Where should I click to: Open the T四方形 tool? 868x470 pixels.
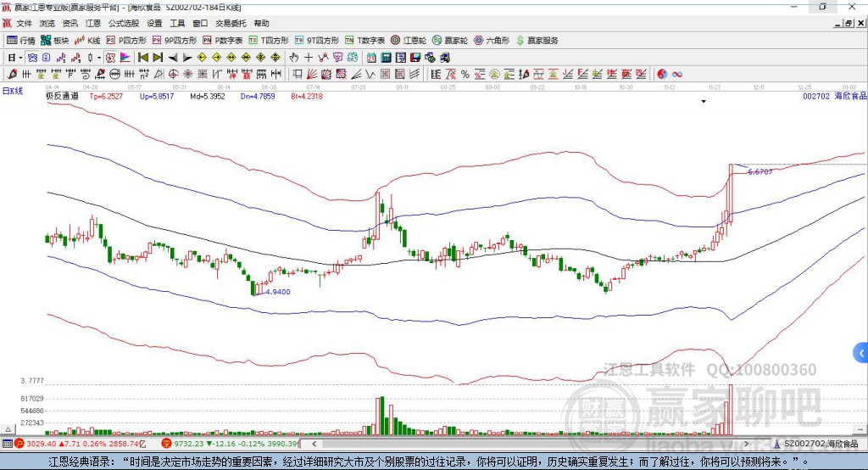269,41
